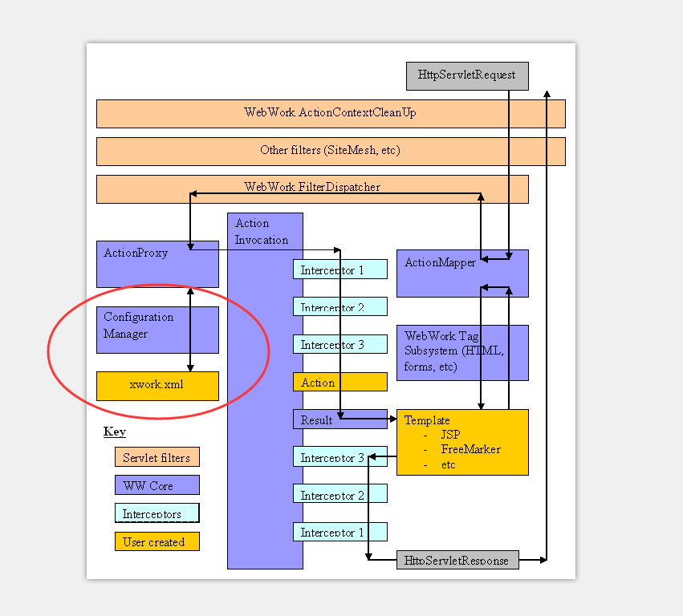Select the Interceptor 2 box above the Action box

click(340, 306)
